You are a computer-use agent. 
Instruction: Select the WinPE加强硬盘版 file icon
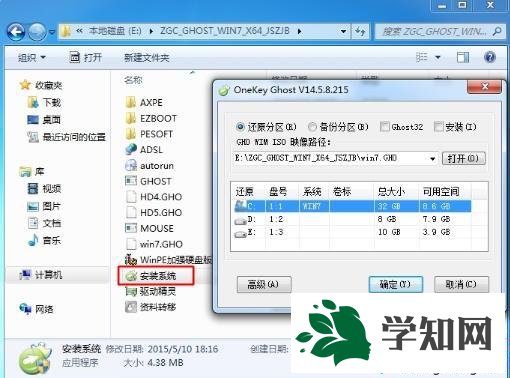pyautogui.click(x=131, y=260)
